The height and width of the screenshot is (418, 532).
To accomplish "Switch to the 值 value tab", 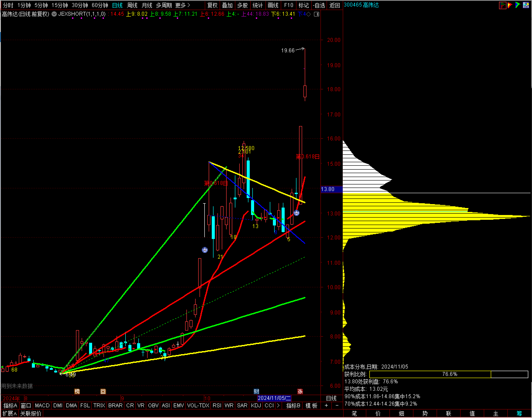I will tap(472, 414).
